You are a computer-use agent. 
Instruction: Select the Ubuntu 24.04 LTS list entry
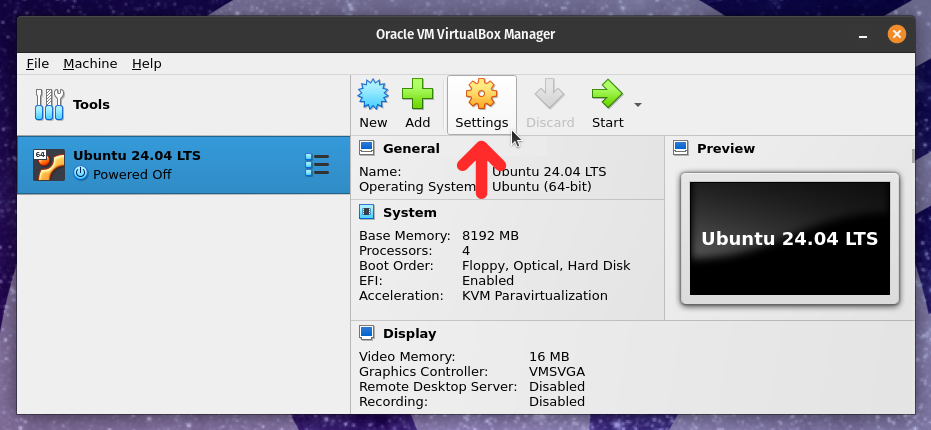[x=183, y=165]
